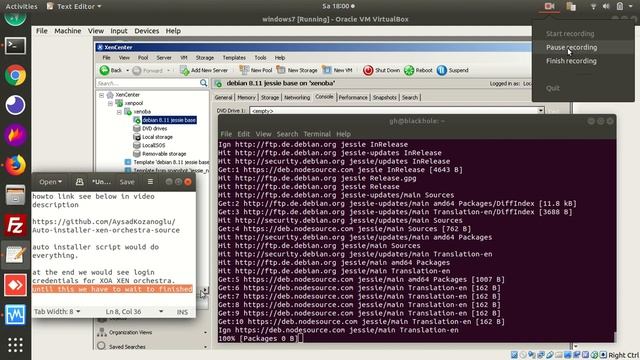Open the clock showing Sa 18:00
640x360 pixels.
click(x=338, y=6)
